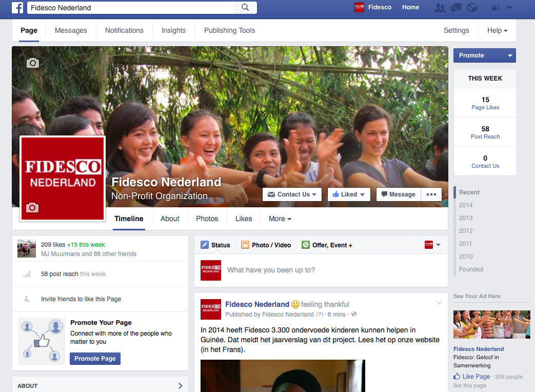Viewport: 535px width, 392px height.
Task: Change cover photo via camera icon
Action: point(33,63)
